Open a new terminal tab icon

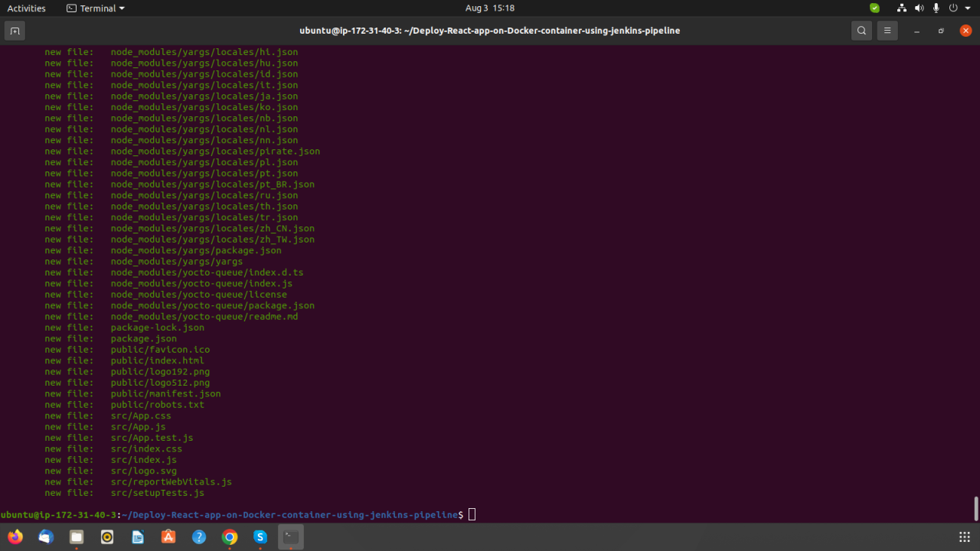pyautogui.click(x=14, y=31)
